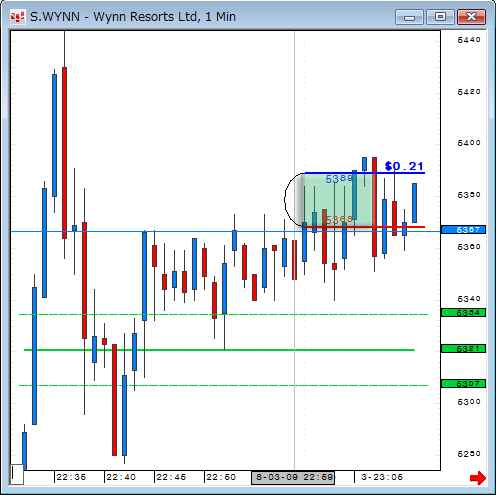The height and width of the screenshot is (495, 496).
Task: Click the tall red candle near 22:35
Action: tap(64, 153)
